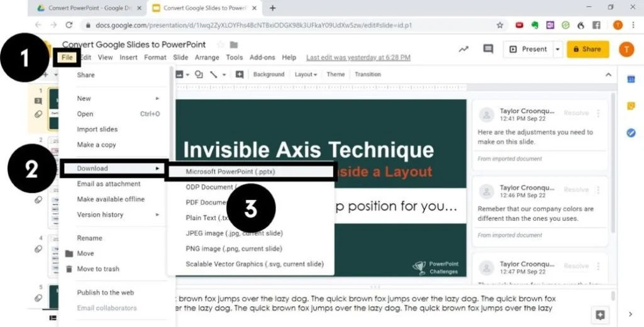
Task: Bookmark this page with the star icon
Action: pyautogui.click(x=500, y=25)
